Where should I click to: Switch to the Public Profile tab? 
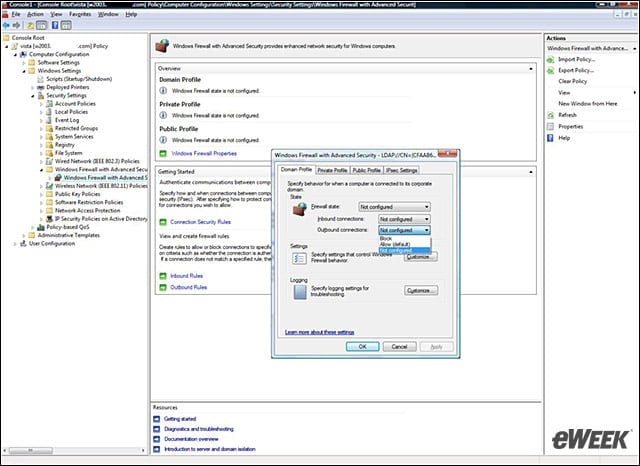(367, 170)
